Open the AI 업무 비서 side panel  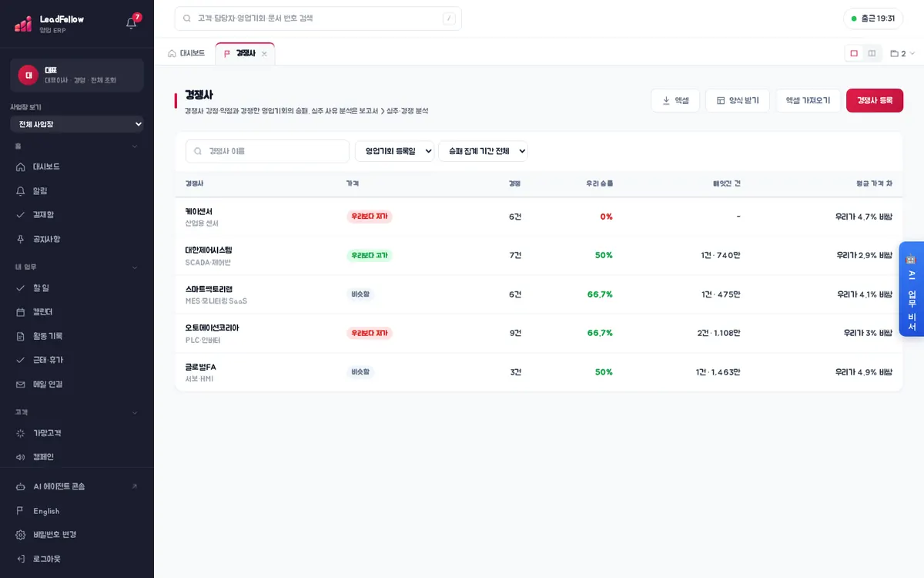(x=911, y=289)
